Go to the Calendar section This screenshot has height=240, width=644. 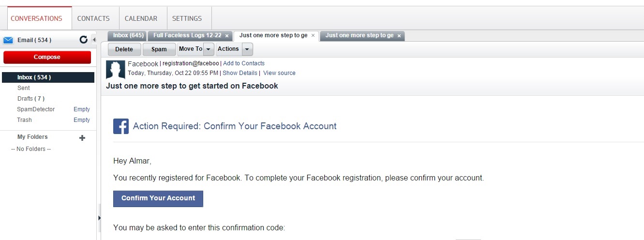141,18
